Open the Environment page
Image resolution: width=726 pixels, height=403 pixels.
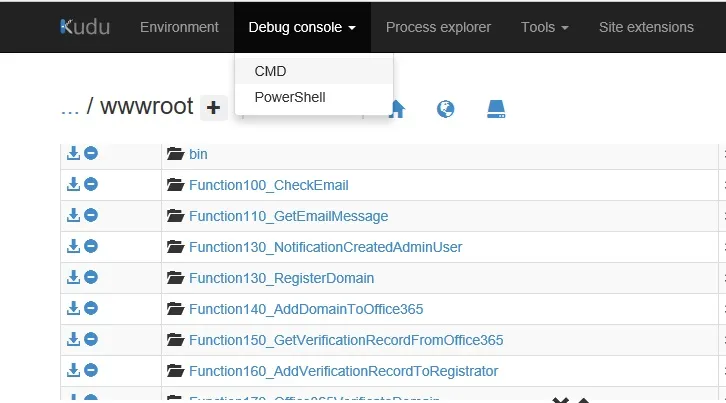(x=179, y=27)
